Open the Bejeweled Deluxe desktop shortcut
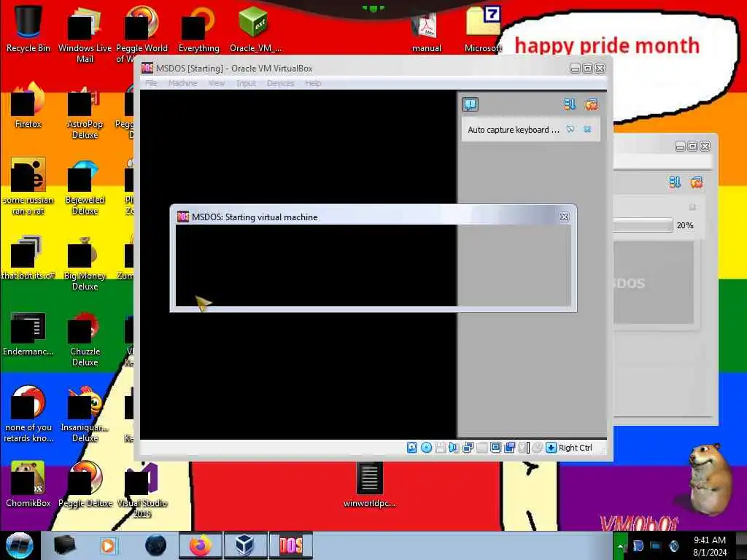Viewport: 747px width, 560px height. (x=85, y=187)
